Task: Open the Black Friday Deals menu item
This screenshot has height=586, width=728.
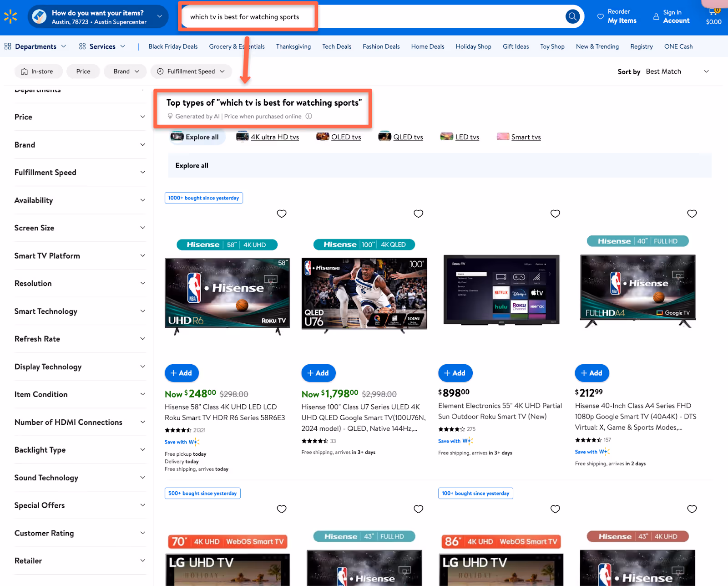Action: [x=173, y=46]
